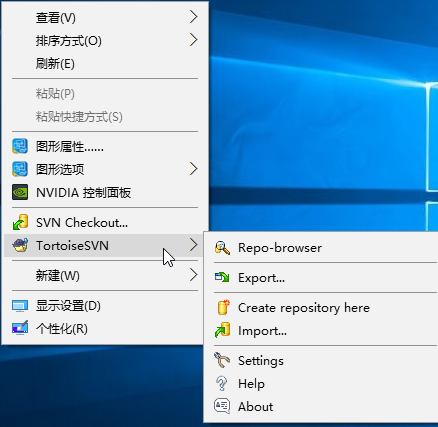
Task: Click the Help question mark icon
Action: click(x=221, y=383)
